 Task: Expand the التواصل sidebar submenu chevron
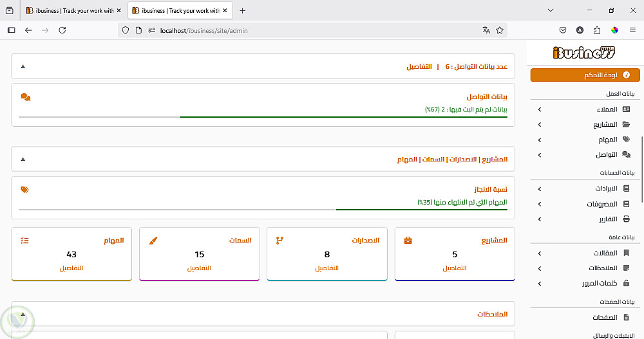tap(540, 155)
